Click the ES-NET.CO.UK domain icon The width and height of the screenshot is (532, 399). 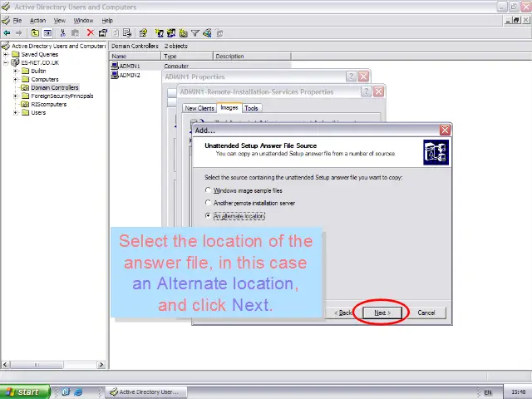(x=15, y=62)
